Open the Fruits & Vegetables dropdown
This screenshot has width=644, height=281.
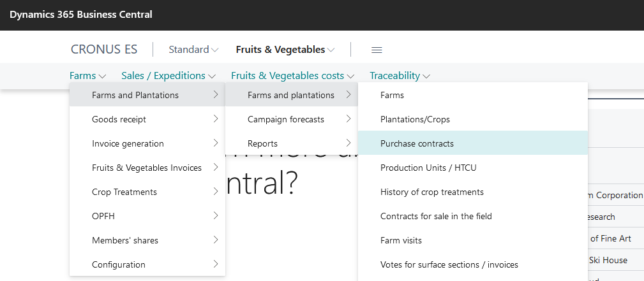285,50
